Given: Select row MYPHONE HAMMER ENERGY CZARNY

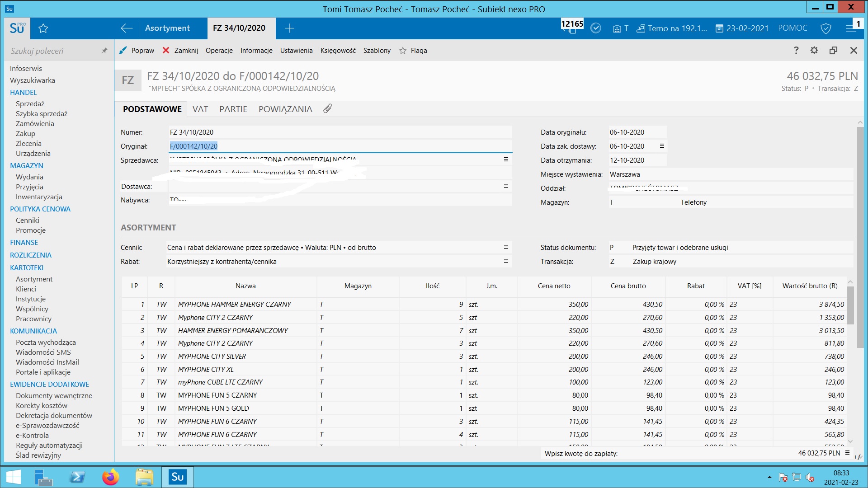Looking at the screenshot, I should coord(484,305).
